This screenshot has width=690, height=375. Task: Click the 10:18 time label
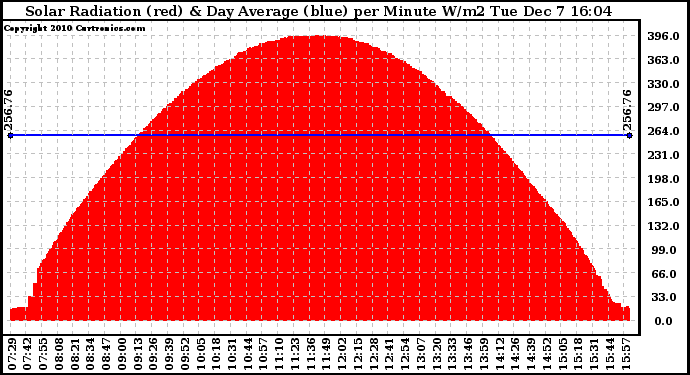217,354
